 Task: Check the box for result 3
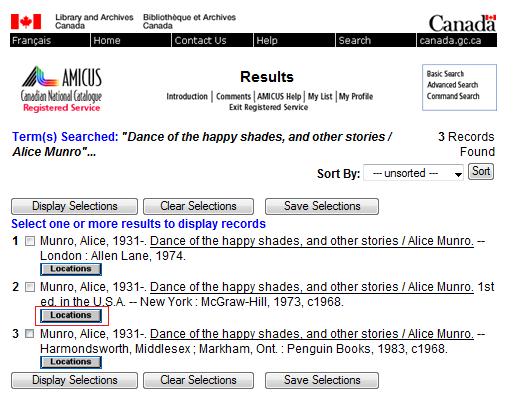point(30,334)
